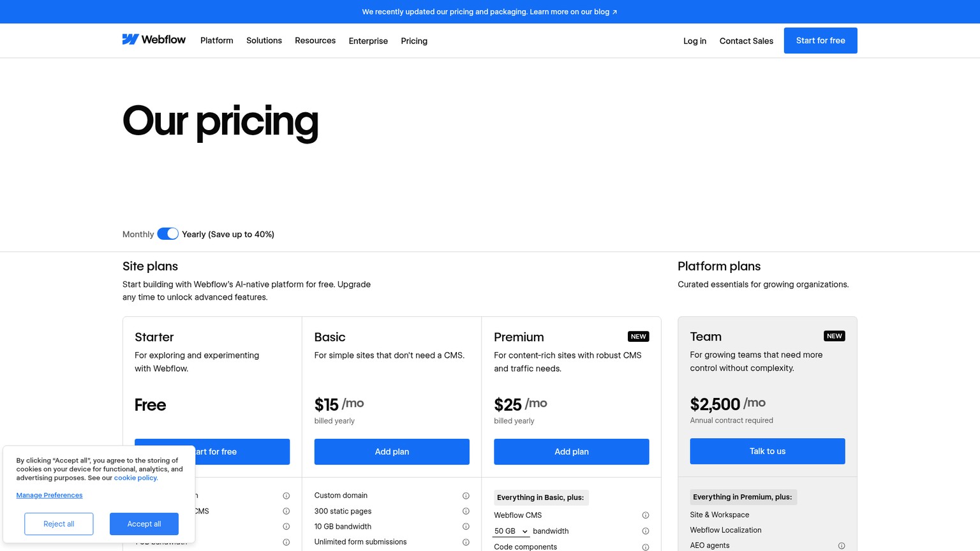Show info for Webflow CMS
The height and width of the screenshot is (551, 980).
(x=646, y=515)
